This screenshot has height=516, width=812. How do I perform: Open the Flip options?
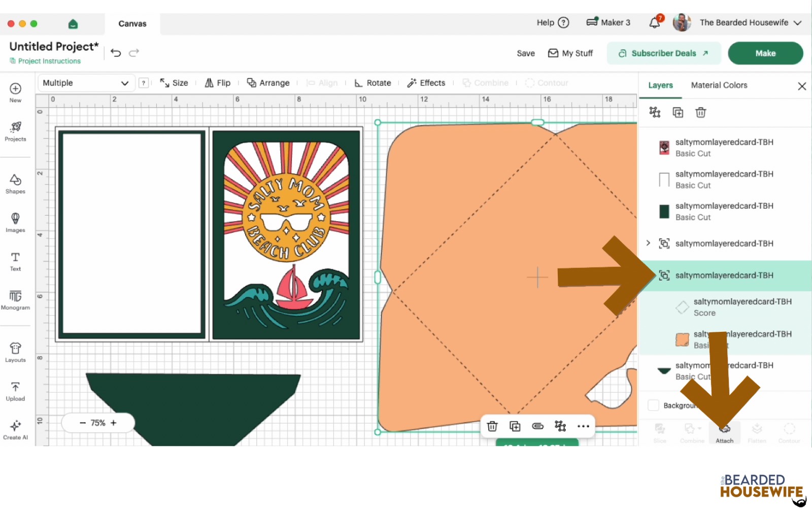pyautogui.click(x=217, y=83)
